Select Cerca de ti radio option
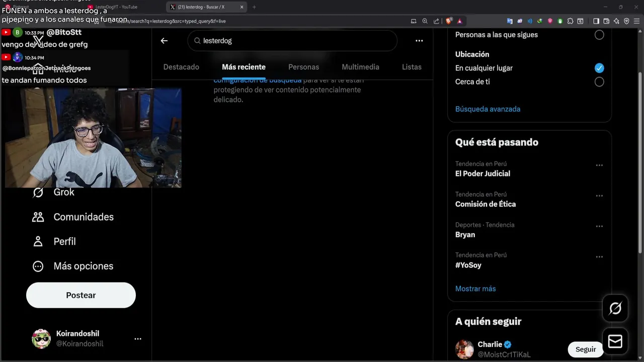 [x=599, y=81]
